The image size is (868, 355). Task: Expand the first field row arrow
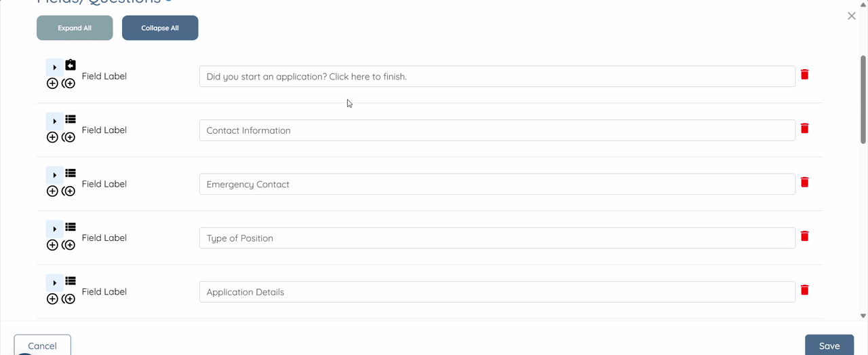[55, 67]
